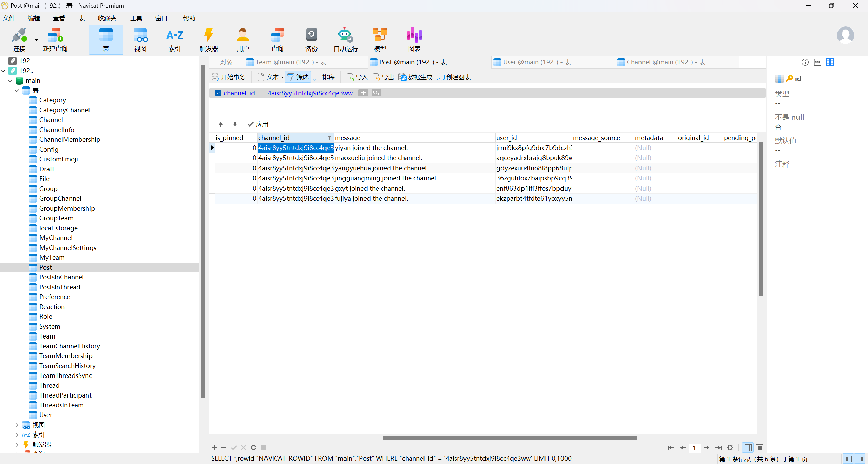
Task: Toggle the right information pane button
Action: click(860, 459)
